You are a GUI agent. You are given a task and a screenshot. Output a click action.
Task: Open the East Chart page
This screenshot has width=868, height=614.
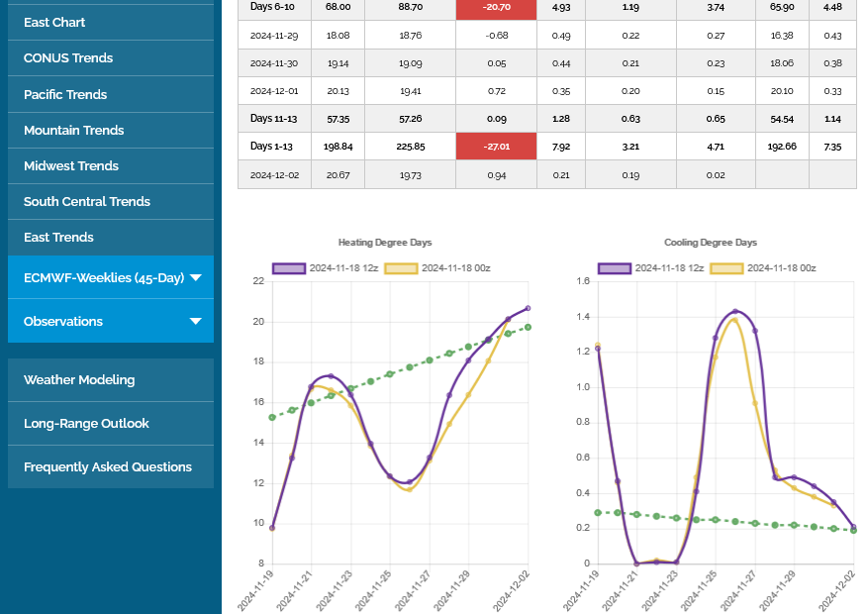tap(54, 22)
